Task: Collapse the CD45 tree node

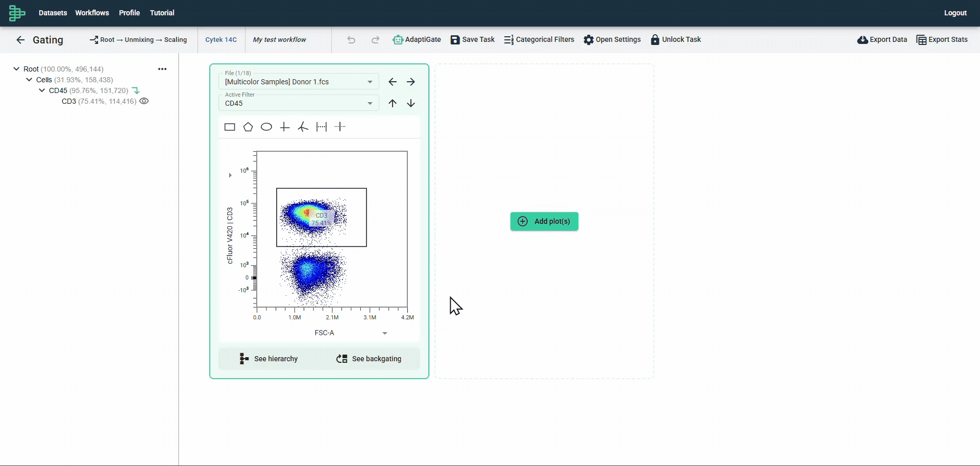Action: [x=42, y=90]
